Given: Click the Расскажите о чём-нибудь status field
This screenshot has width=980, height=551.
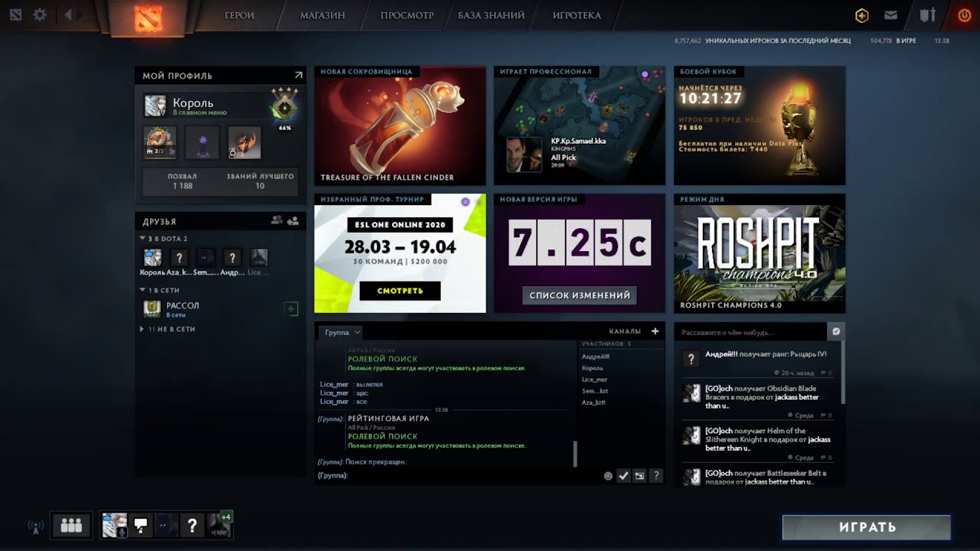Looking at the screenshot, I should click(750, 332).
